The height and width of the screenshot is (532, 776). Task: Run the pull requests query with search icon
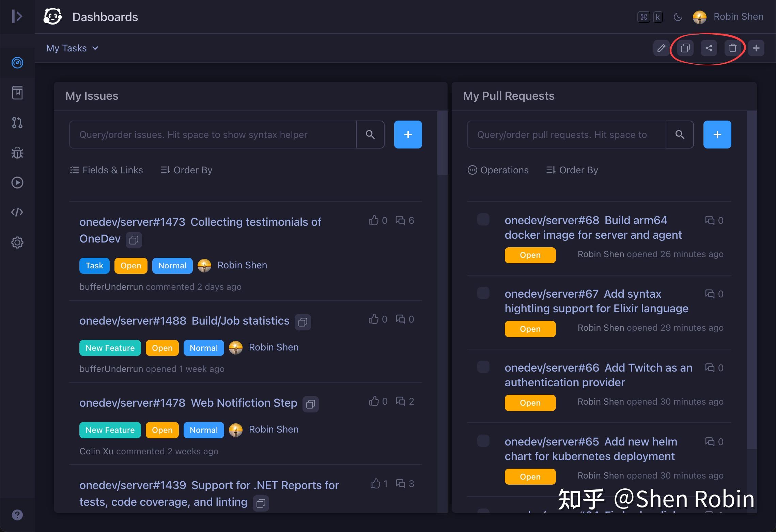680,135
